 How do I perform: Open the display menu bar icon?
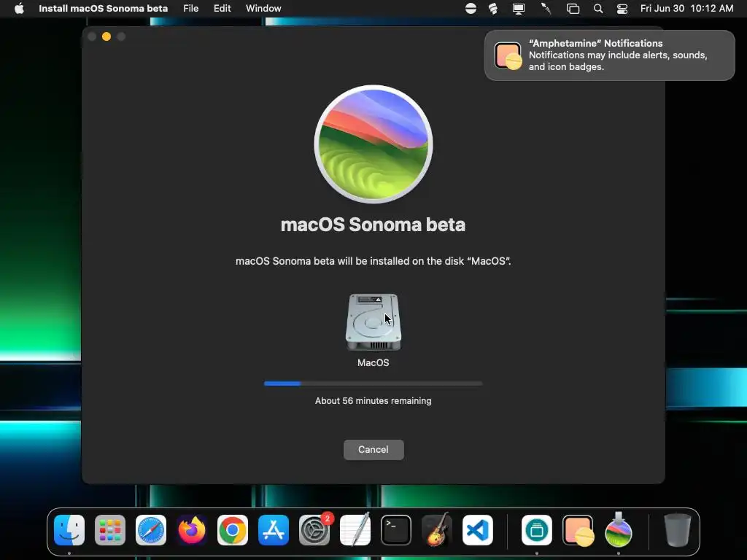(x=519, y=9)
